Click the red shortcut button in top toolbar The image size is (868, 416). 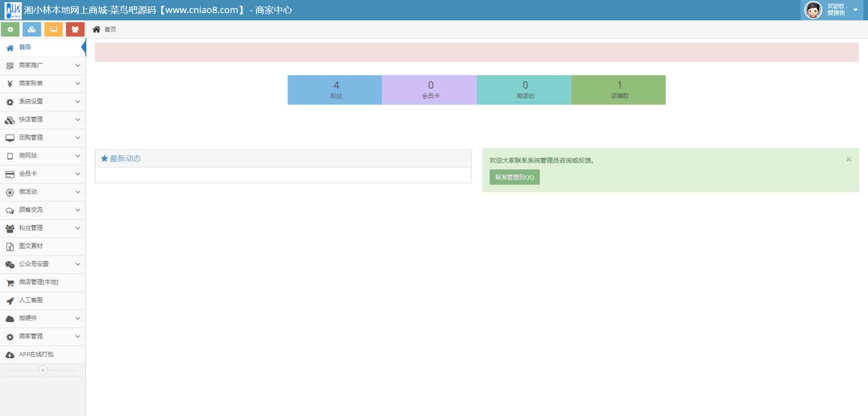75,29
